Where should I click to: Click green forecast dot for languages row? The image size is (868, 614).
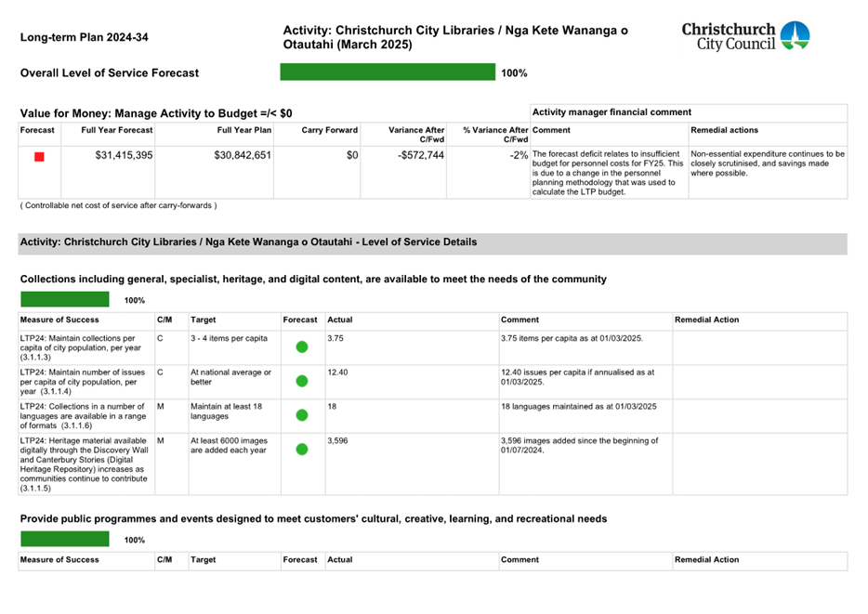click(x=302, y=415)
